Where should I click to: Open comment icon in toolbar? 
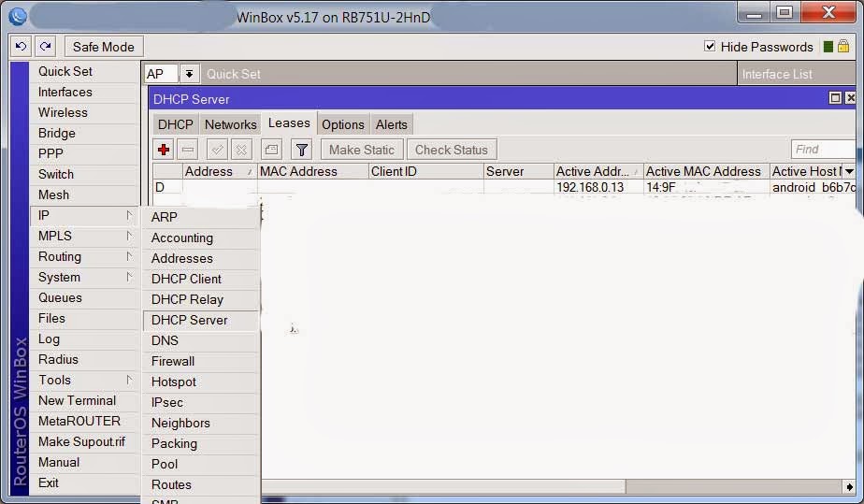(271, 150)
